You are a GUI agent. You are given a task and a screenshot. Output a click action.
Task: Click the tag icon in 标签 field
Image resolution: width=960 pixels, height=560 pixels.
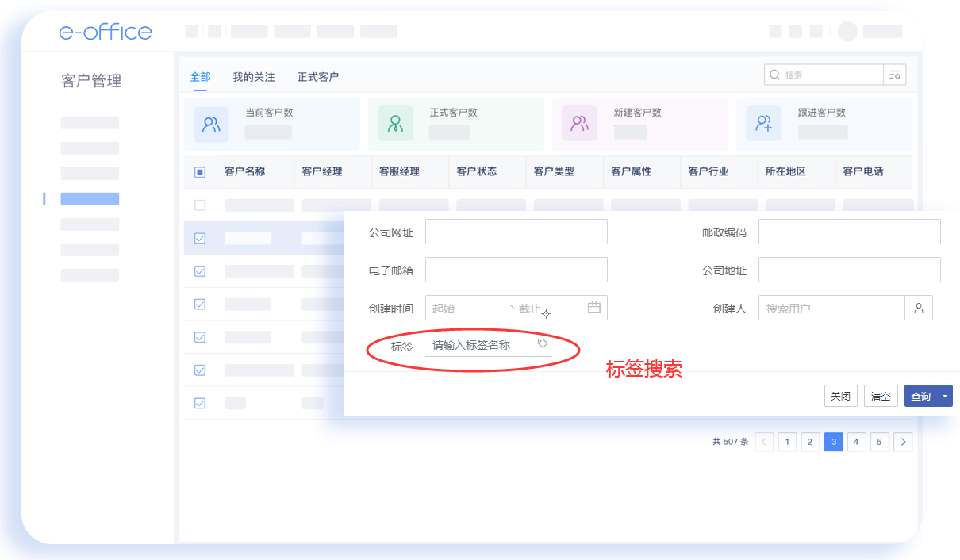pyautogui.click(x=543, y=343)
